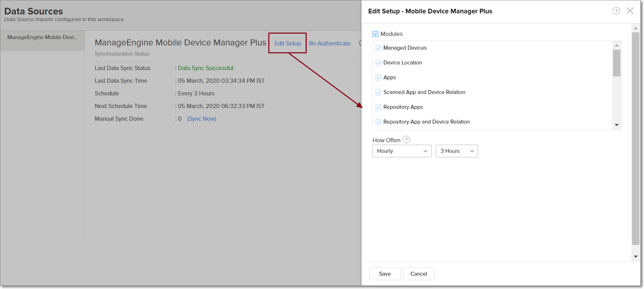Click the panel scrollbar down arrow

pyautogui.click(x=636, y=257)
